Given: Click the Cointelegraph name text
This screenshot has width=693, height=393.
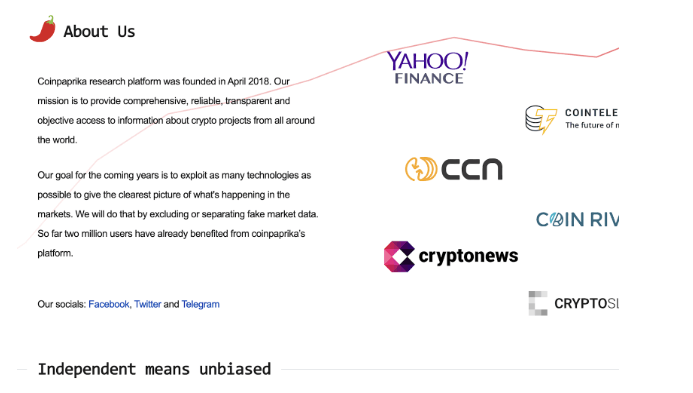Looking at the screenshot, I should click(591, 113).
